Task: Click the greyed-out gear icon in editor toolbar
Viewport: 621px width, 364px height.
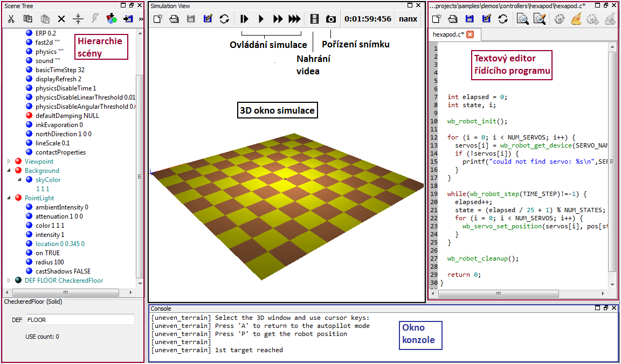Action: click(x=593, y=19)
